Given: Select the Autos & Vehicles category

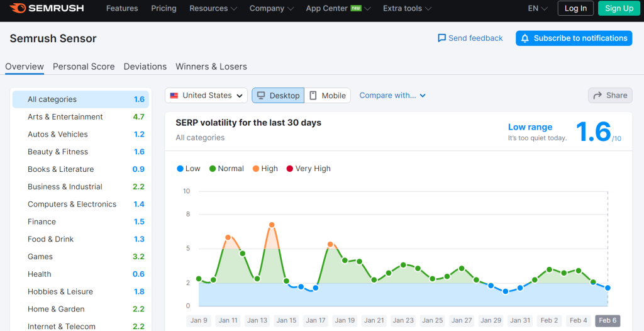Looking at the screenshot, I should 80,135.
